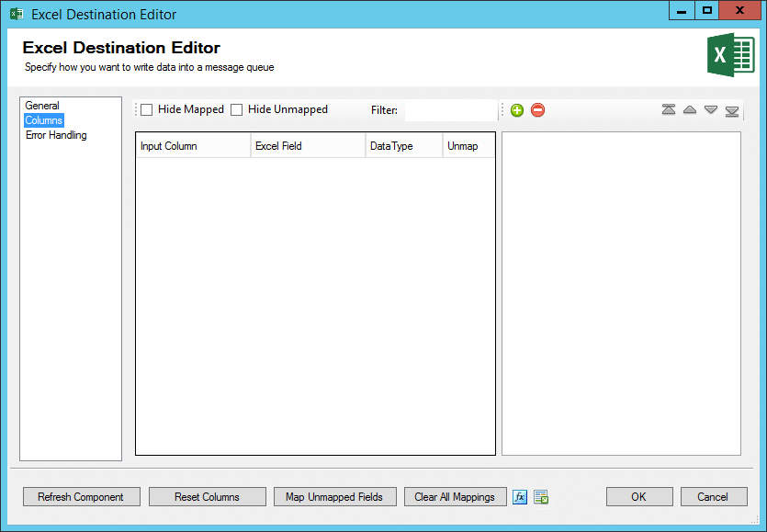Open the fx expression editor icon
This screenshot has width=767, height=532.
(520, 497)
